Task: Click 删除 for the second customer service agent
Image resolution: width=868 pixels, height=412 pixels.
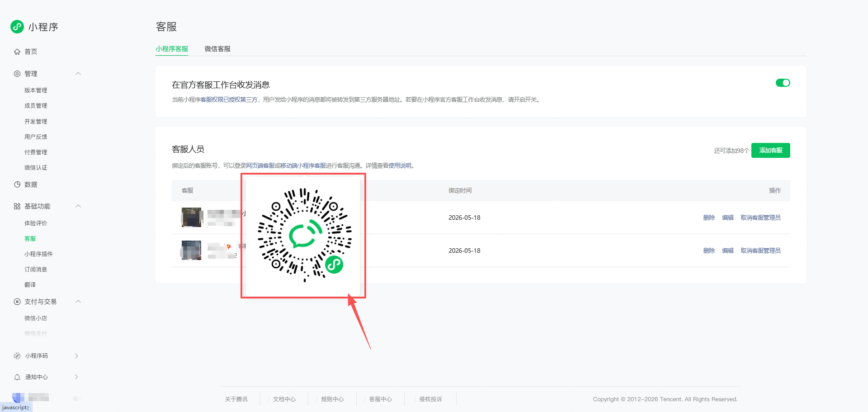Action: tap(709, 251)
